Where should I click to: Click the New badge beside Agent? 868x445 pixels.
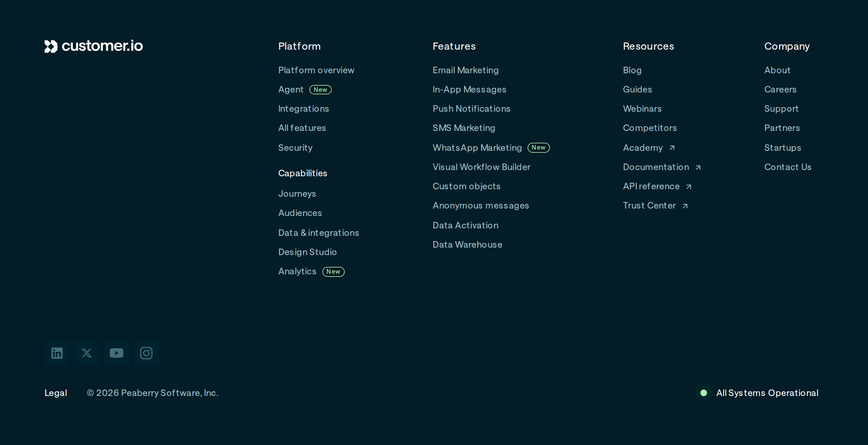click(321, 89)
